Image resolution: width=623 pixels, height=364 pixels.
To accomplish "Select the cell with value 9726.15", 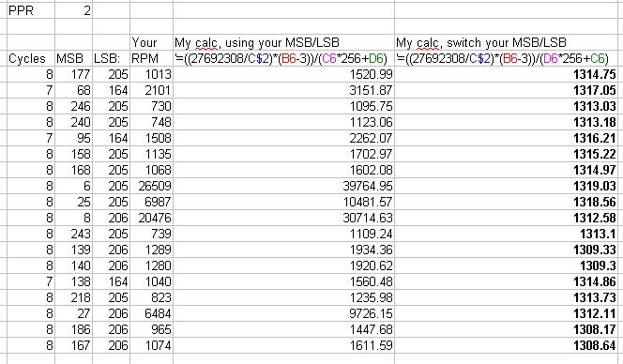I will pyautogui.click(x=283, y=313).
